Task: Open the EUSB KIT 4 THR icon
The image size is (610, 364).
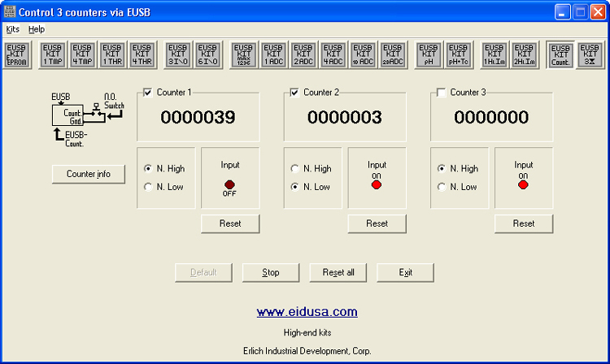Action: point(142,54)
